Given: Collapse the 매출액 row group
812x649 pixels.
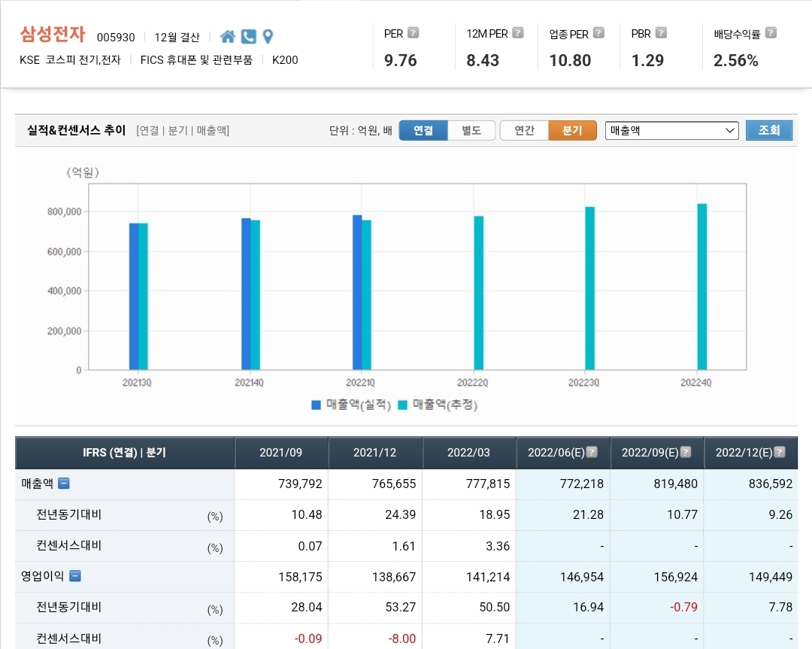Looking at the screenshot, I should (x=64, y=484).
